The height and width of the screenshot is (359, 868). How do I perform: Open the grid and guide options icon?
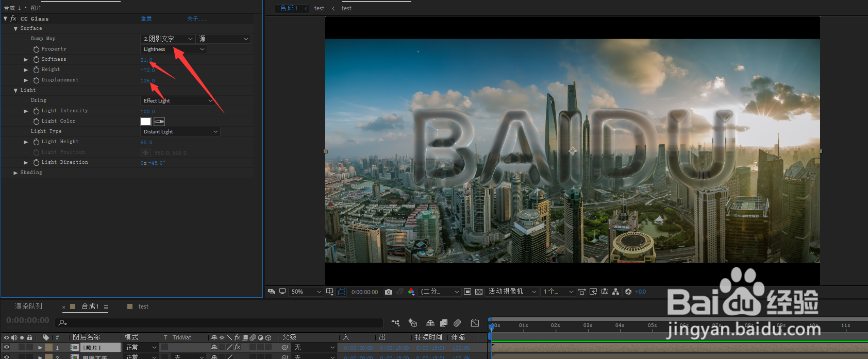[330, 292]
